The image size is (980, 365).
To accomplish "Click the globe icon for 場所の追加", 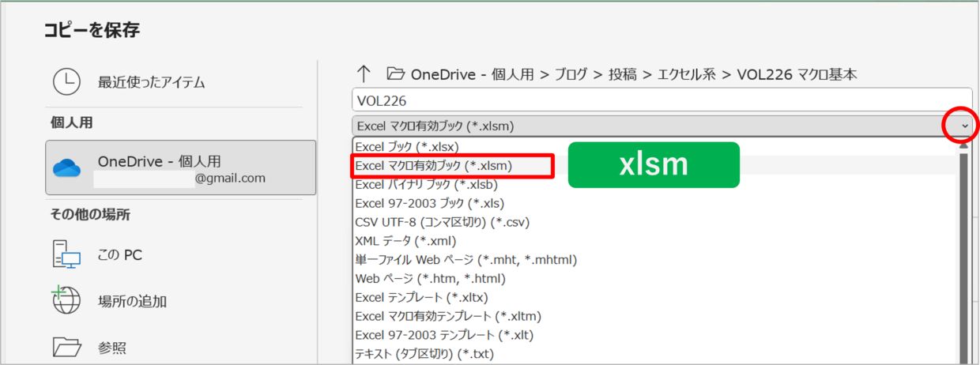I will click(66, 301).
